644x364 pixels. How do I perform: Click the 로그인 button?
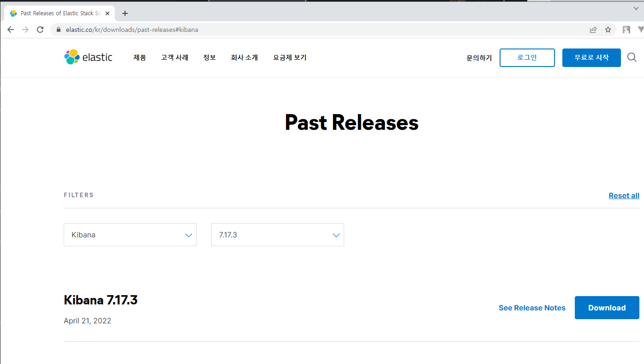pyautogui.click(x=527, y=58)
